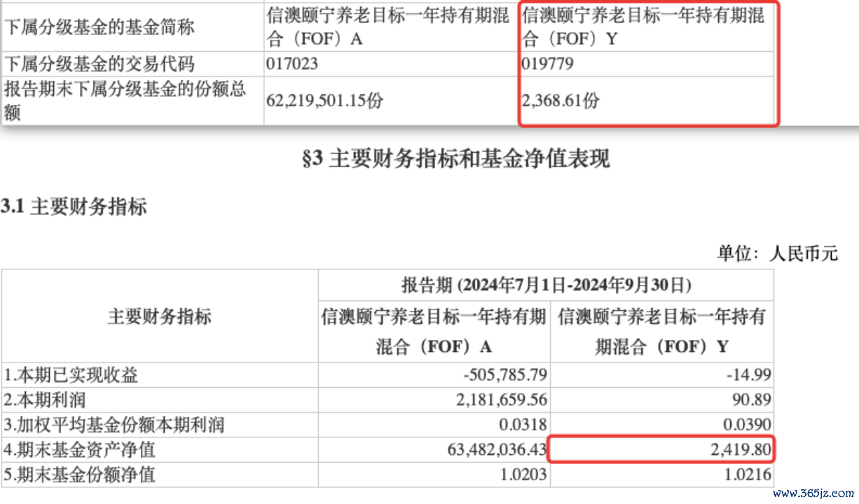Click the value 0.0390

tap(749, 425)
